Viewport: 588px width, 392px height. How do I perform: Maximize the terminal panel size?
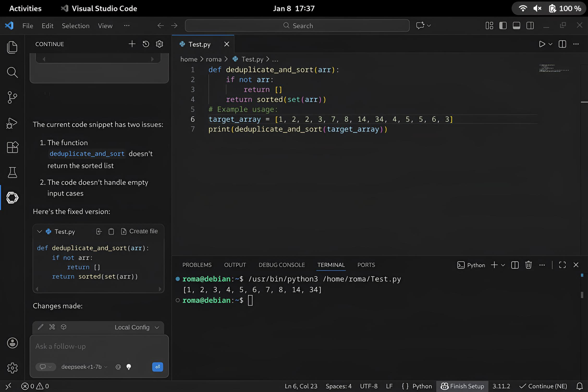click(562, 265)
